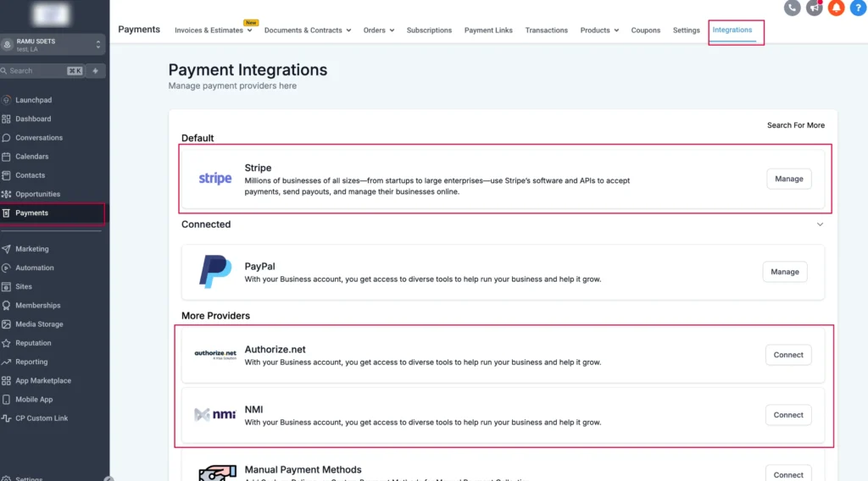
Task: Manage the PayPal integration
Action: pyautogui.click(x=784, y=272)
